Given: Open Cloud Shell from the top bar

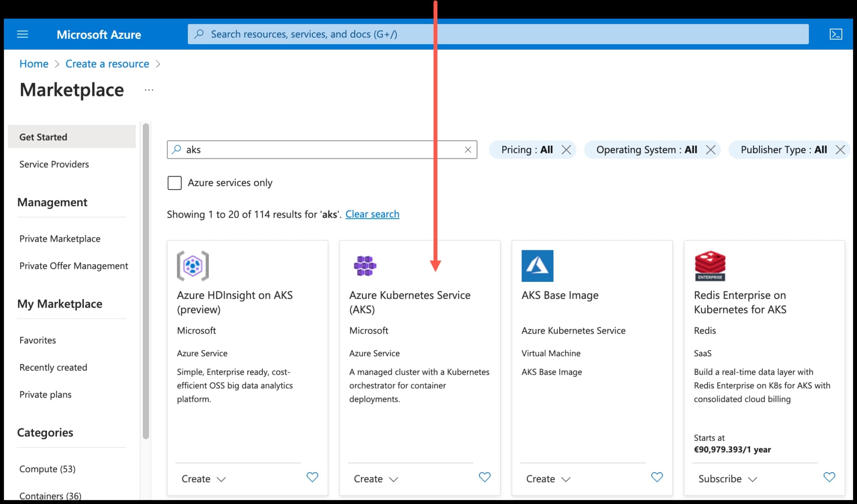Looking at the screenshot, I should coord(836,34).
